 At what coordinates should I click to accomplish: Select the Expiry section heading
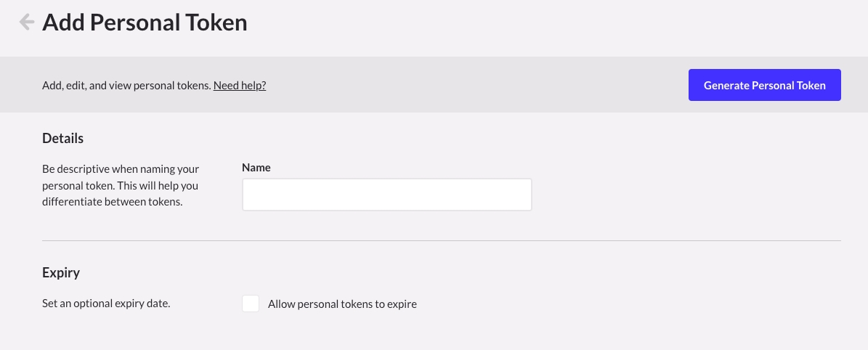61,273
